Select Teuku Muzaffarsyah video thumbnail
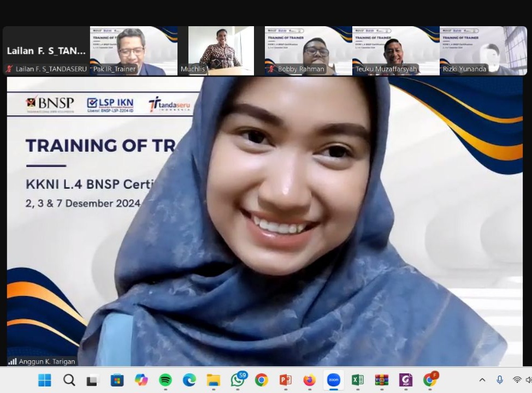The width and height of the screenshot is (532, 393). point(395,50)
